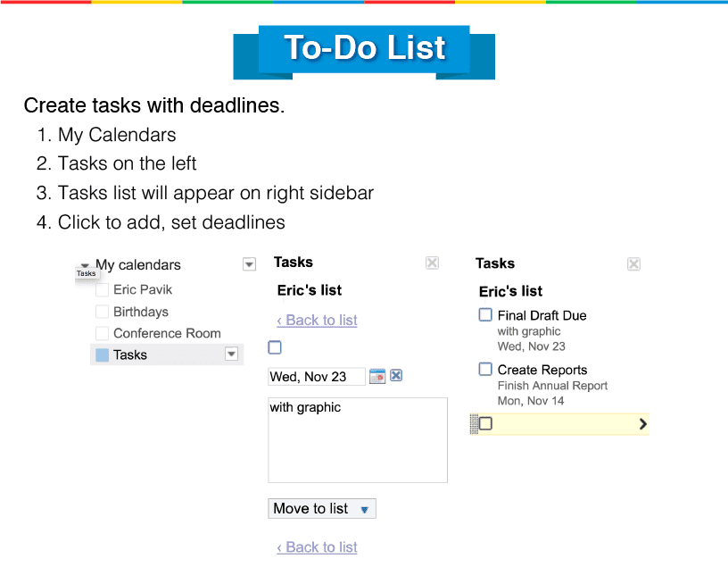
Task: Toggle the Eric Pavik calendar checkbox
Action: tap(103, 290)
